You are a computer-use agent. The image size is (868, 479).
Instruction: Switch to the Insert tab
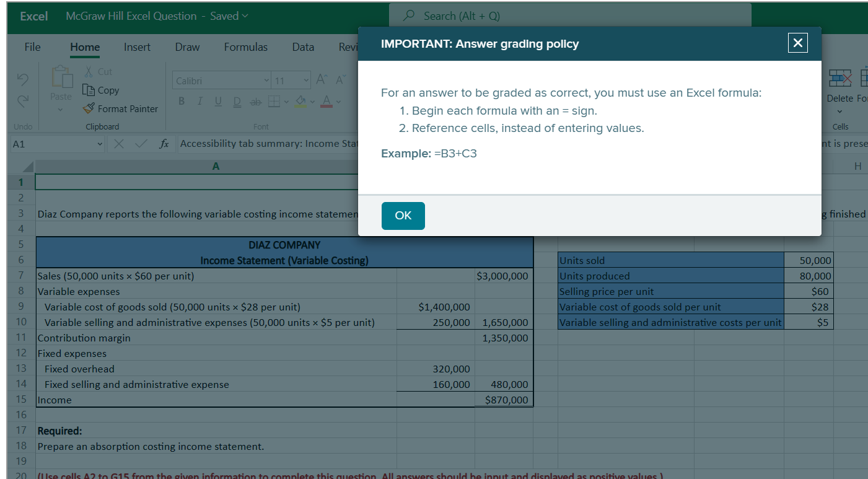[x=137, y=46]
